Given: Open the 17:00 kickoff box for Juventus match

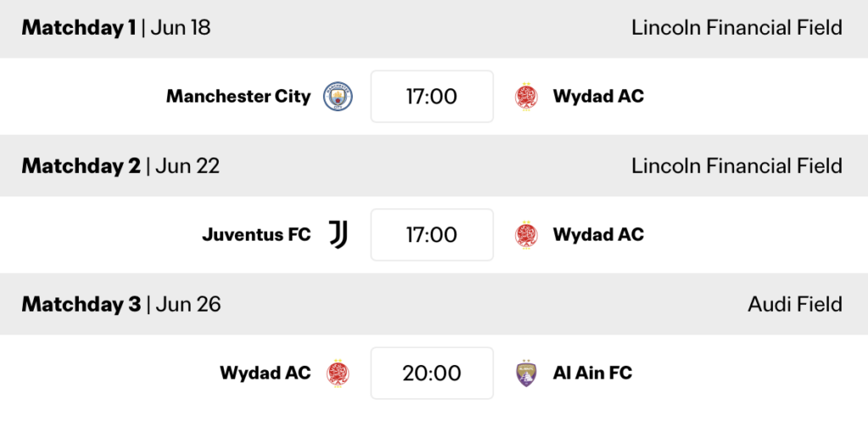Looking at the screenshot, I should tap(431, 235).
